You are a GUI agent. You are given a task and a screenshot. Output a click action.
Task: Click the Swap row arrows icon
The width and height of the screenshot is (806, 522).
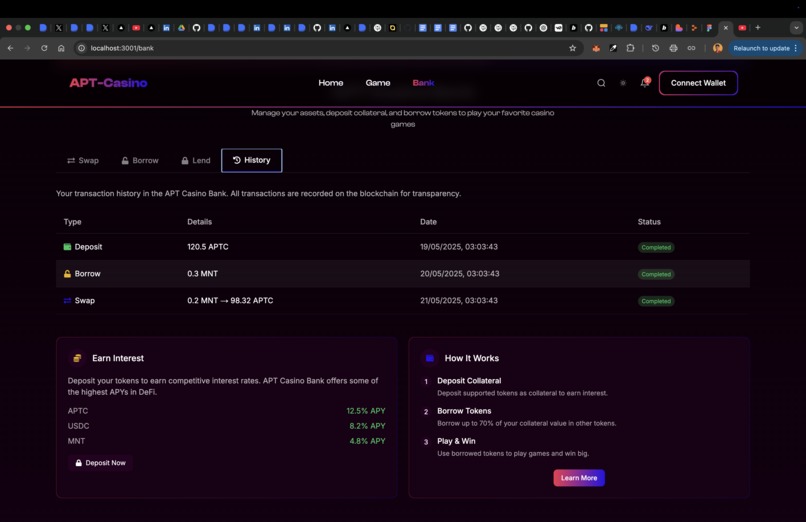pyautogui.click(x=67, y=301)
